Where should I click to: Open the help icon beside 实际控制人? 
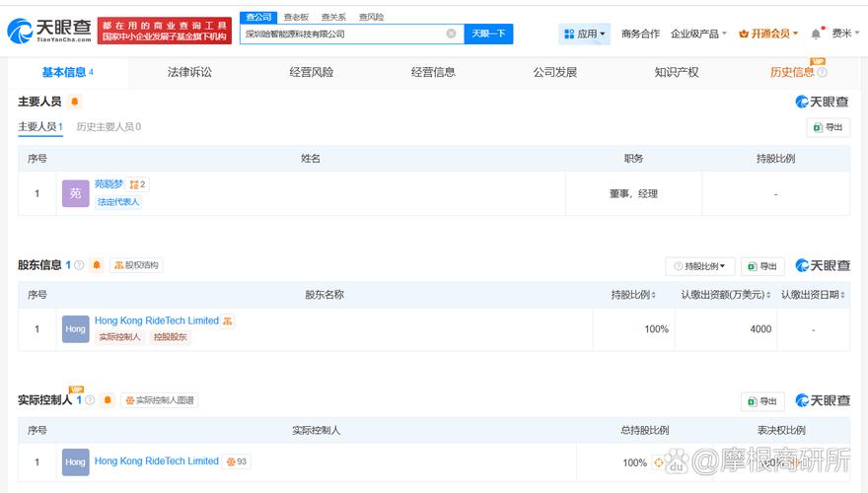[90, 399]
